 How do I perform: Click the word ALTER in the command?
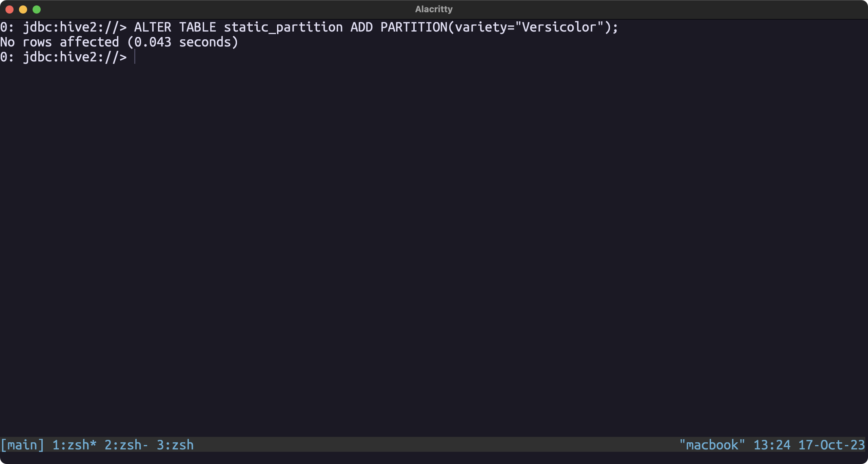coord(153,27)
